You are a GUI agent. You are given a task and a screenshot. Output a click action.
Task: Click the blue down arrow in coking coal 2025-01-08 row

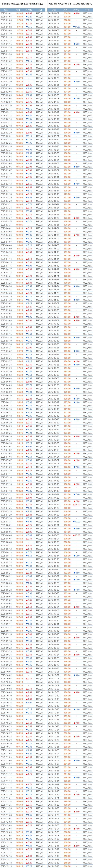coord(73,27)
